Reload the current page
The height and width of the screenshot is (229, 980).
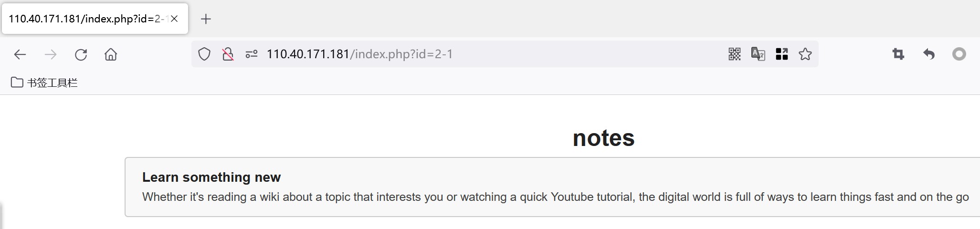pos(81,54)
